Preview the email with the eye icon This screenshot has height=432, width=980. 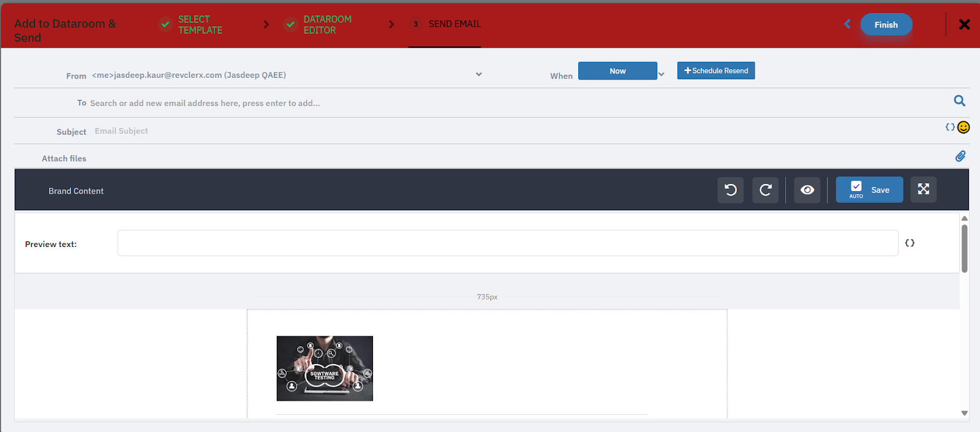pos(807,190)
